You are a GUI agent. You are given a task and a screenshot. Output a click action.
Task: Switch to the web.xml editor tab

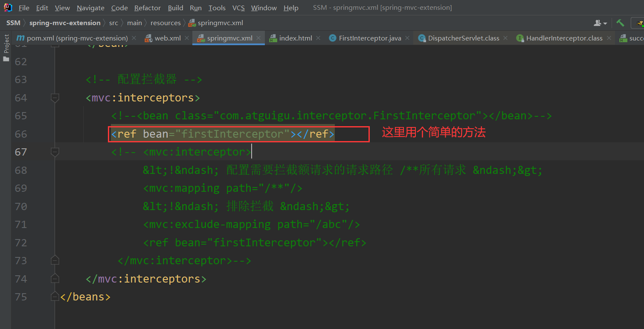coord(168,38)
